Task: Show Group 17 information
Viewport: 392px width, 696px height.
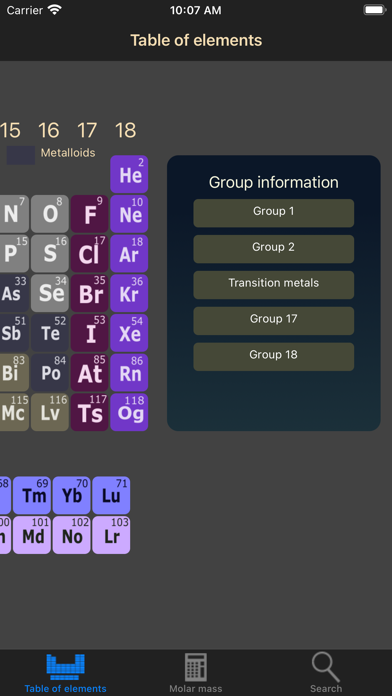Action: tap(273, 321)
